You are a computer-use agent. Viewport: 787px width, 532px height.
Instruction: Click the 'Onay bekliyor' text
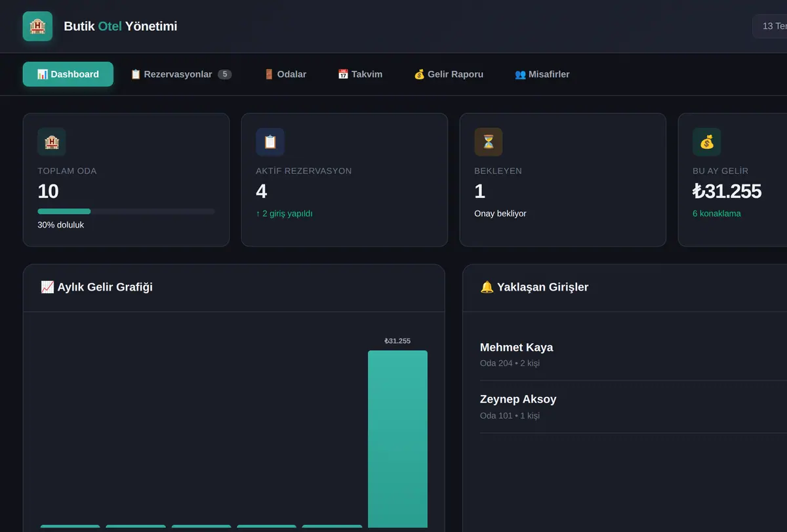500,213
